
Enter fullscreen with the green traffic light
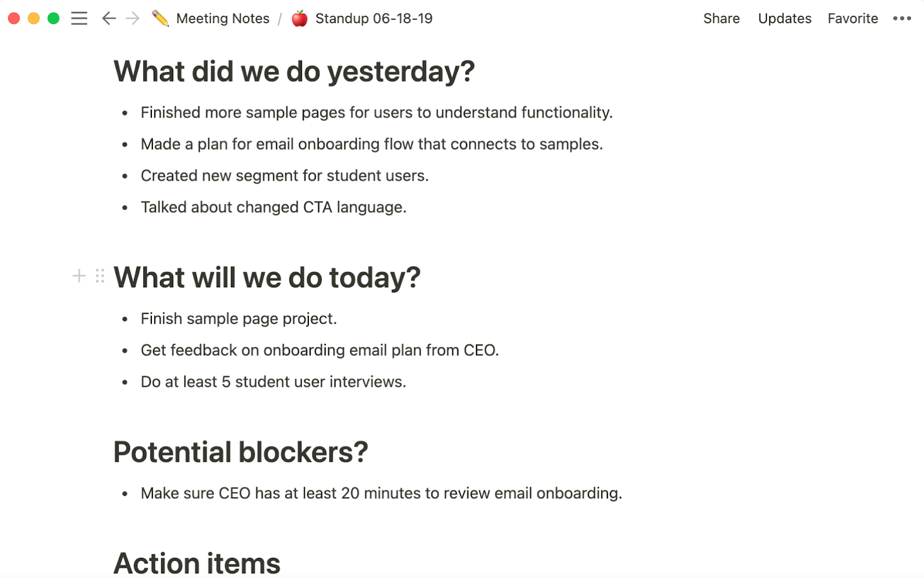pos(53,18)
